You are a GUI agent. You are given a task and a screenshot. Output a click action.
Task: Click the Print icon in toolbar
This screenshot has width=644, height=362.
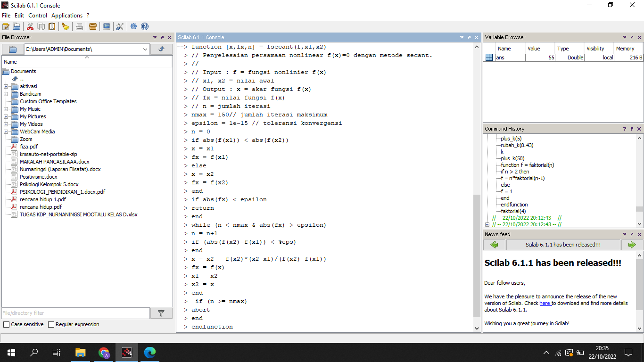point(79,26)
